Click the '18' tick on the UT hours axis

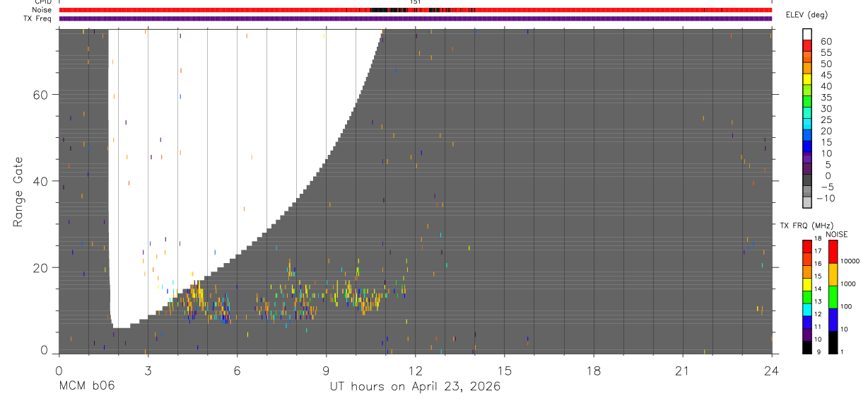tap(593, 371)
